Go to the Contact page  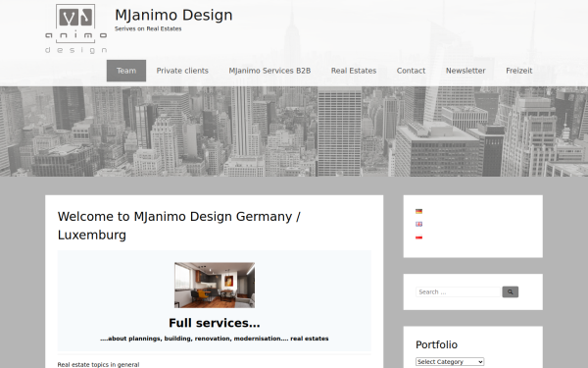coord(411,71)
